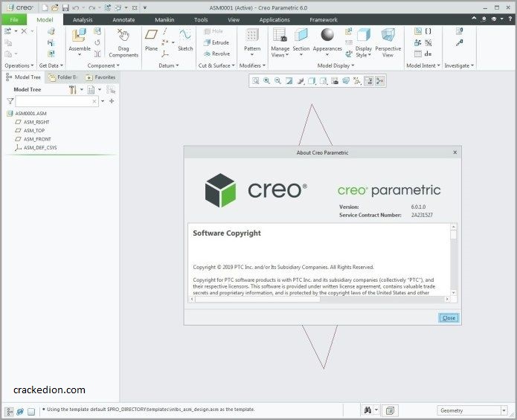
Task: Expand the Investigate group dropdown
Action: pos(459,65)
